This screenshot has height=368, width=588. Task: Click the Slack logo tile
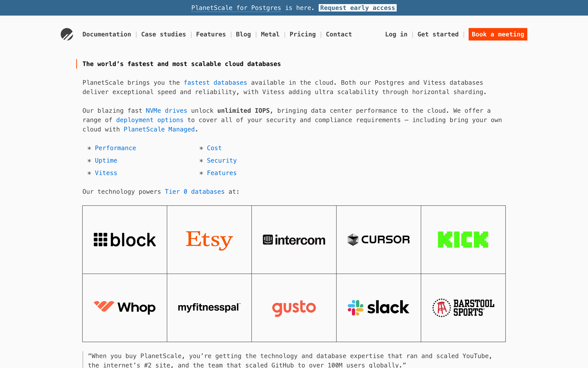(x=379, y=308)
